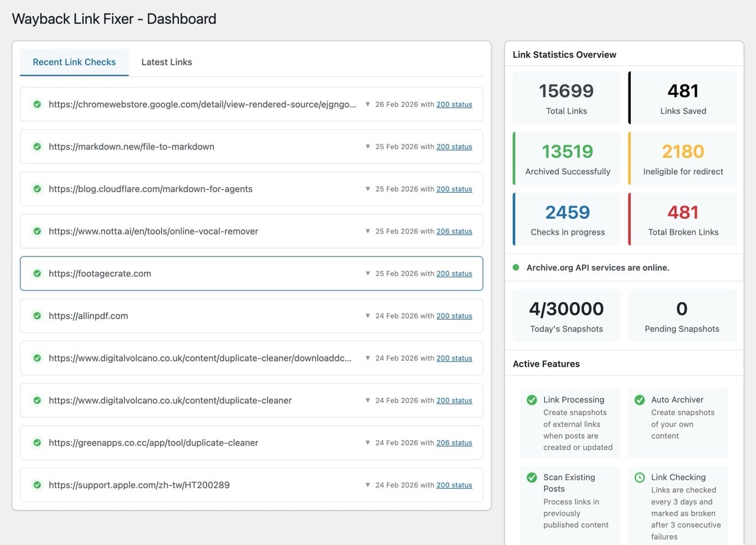
Task: Switch to the Latest Links tab
Action: 167,62
